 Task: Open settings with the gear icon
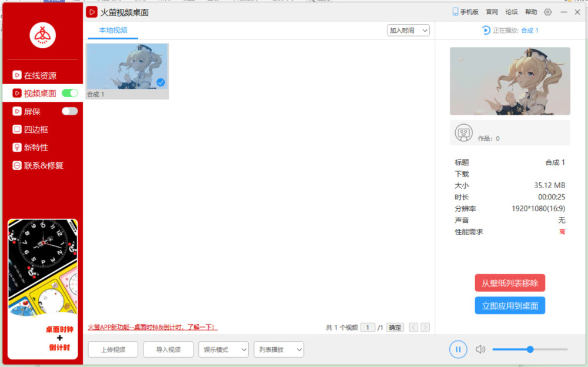point(548,12)
